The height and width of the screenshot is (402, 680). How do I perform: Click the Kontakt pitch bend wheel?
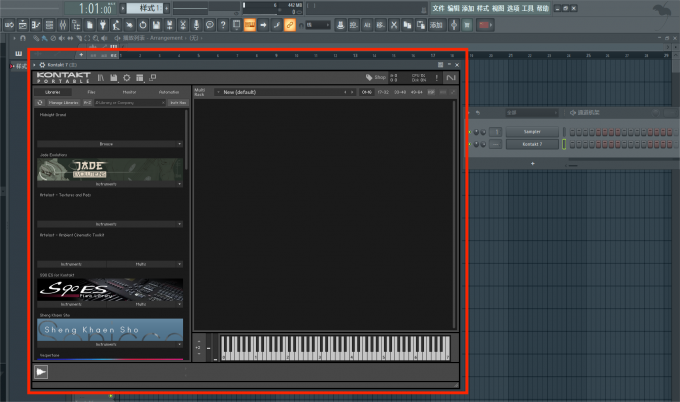tap(209, 347)
